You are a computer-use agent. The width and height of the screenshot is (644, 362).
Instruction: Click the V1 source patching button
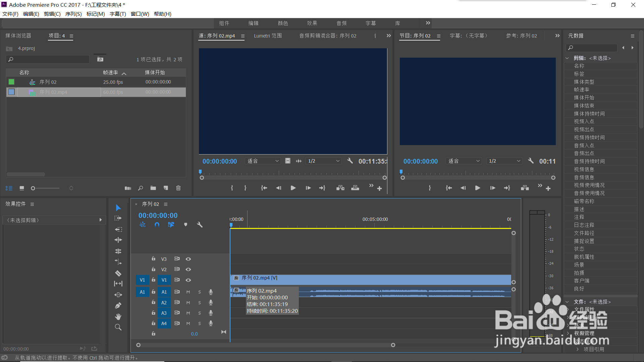(143, 280)
